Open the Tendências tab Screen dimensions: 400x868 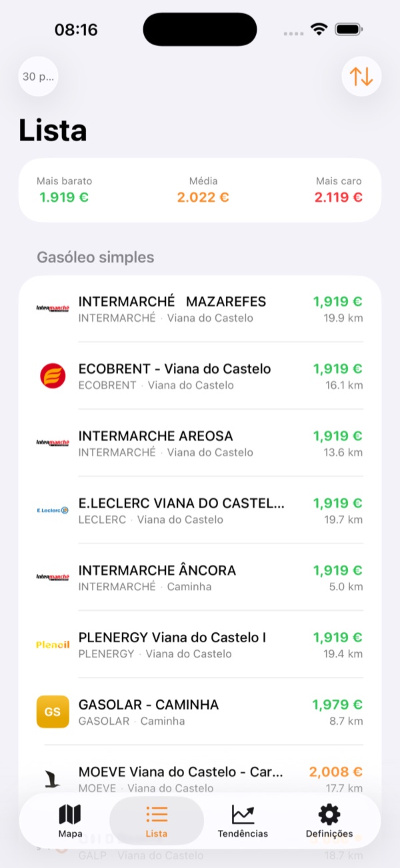point(243,821)
